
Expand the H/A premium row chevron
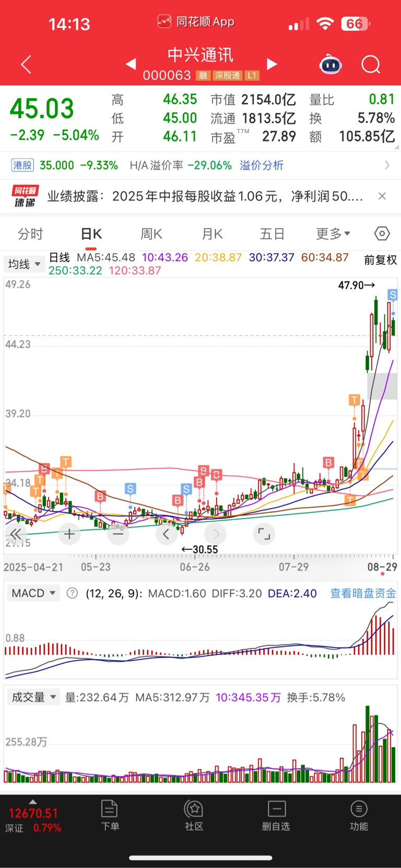click(387, 165)
